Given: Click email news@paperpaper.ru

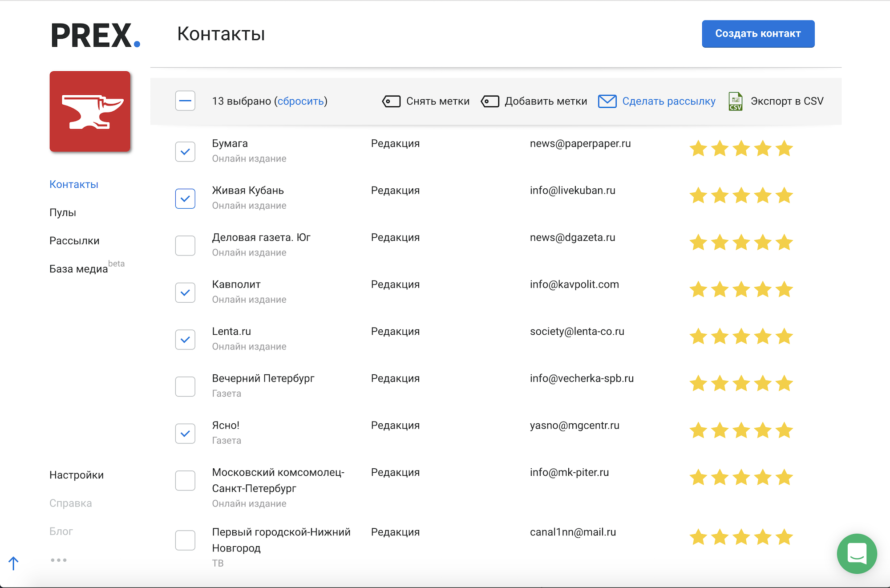Looking at the screenshot, I should [x=580, y=144].
